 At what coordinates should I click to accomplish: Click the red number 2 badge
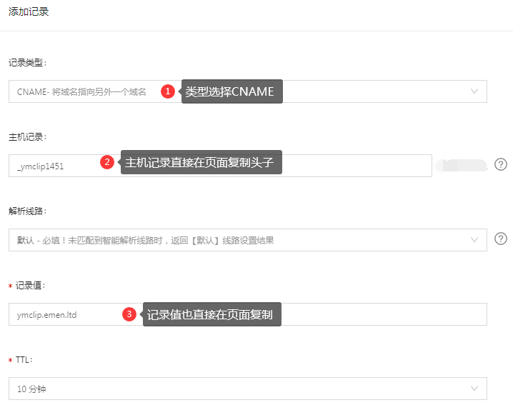click(107, 162)
